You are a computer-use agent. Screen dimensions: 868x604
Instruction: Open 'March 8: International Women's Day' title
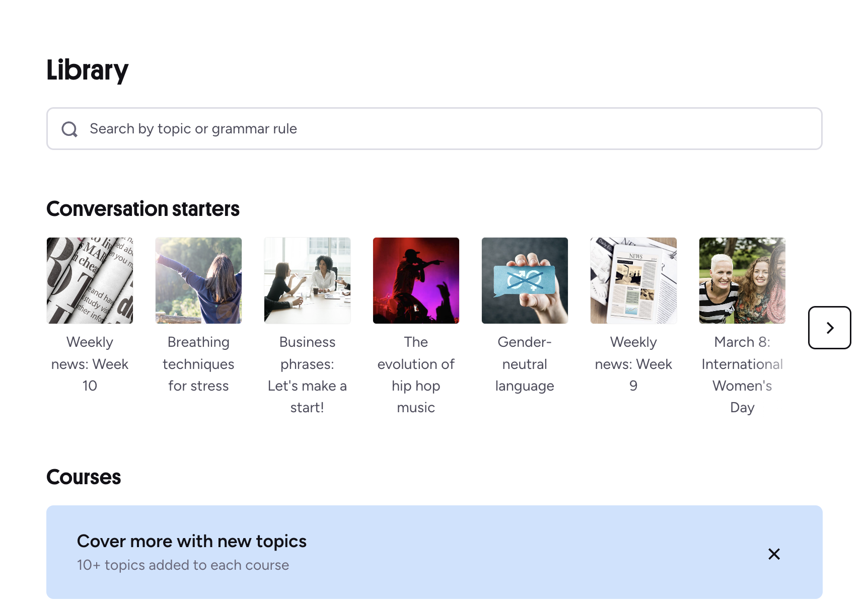742,374
